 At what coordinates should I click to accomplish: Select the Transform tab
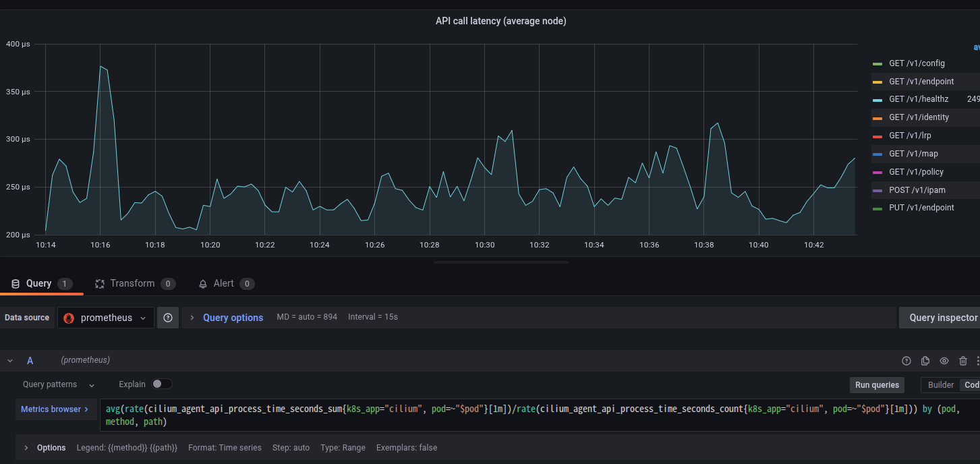(135, 283)
